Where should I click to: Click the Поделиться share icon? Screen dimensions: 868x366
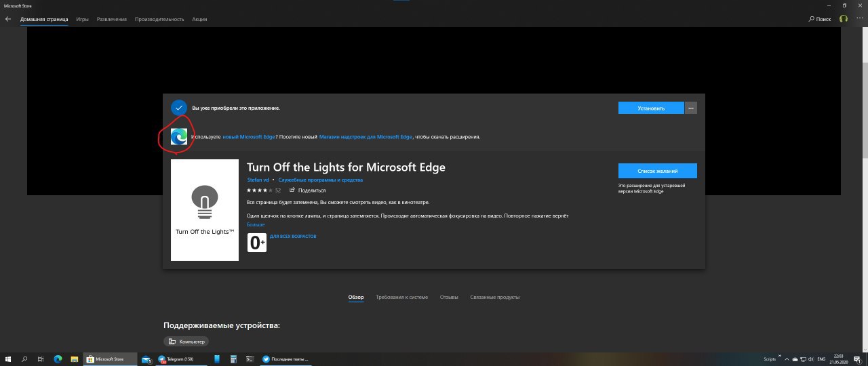292,190
